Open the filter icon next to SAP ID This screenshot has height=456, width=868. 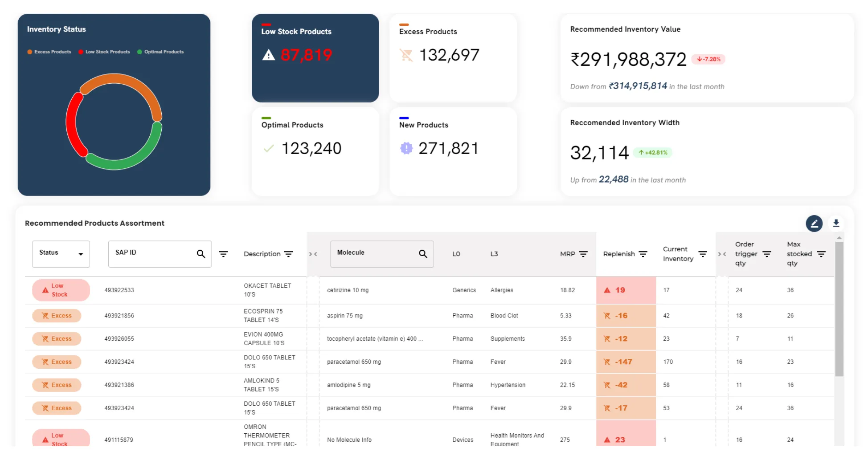[x=224, y=254]
